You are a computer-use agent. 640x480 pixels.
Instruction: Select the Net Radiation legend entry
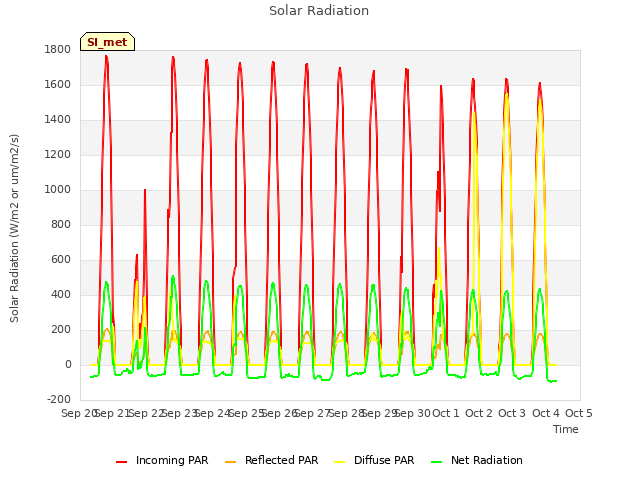pyautogui.click(x=477, y=460)
